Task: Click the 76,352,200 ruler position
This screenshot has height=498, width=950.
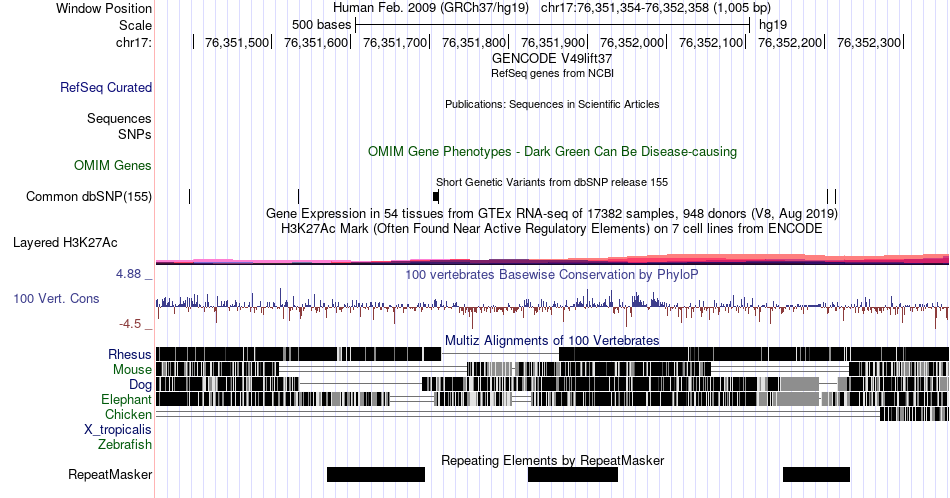Action: coord(790,42)
